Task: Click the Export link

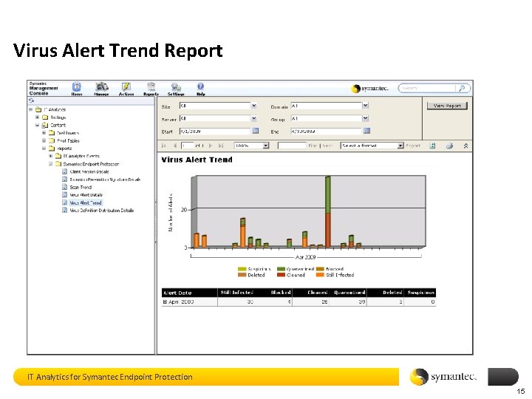Action: point(413,146)
